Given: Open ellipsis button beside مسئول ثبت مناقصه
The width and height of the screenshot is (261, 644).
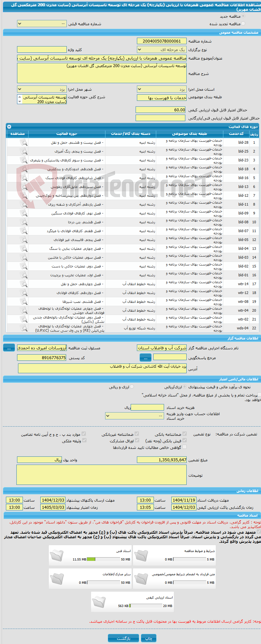Looking at the screenshot, I should 9,348.
